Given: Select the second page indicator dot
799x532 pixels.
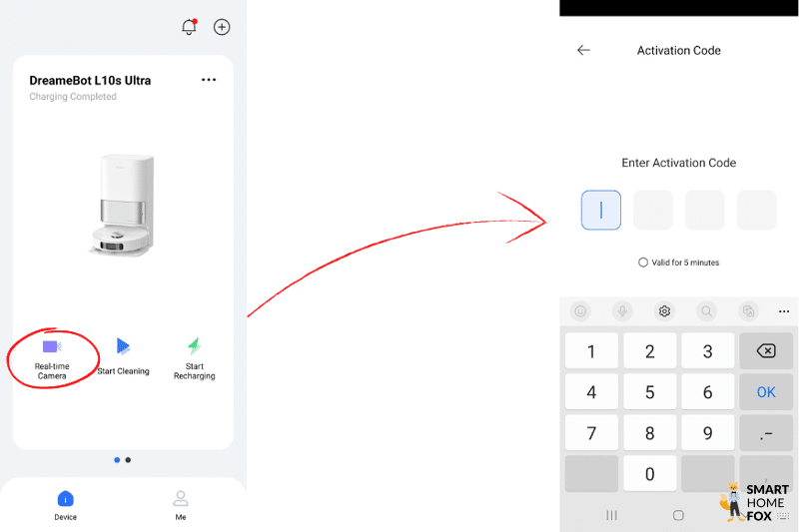Looking at the screenshot, I should (128, 460).
